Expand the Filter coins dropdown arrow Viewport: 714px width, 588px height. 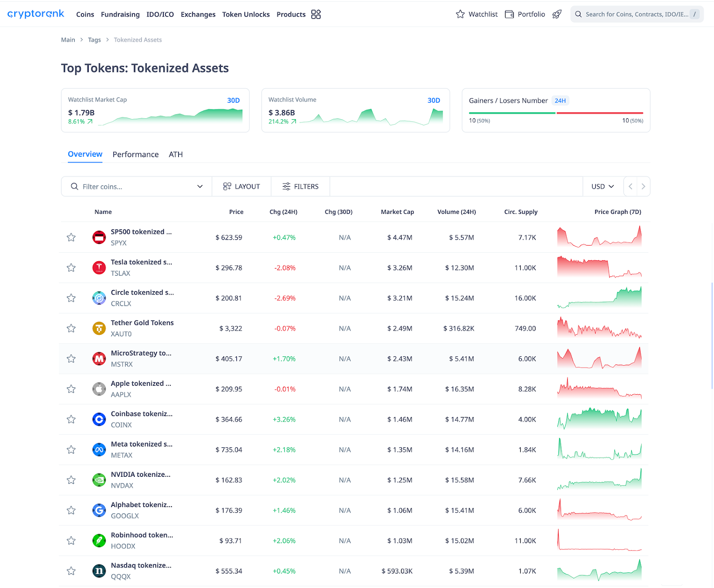200,187
